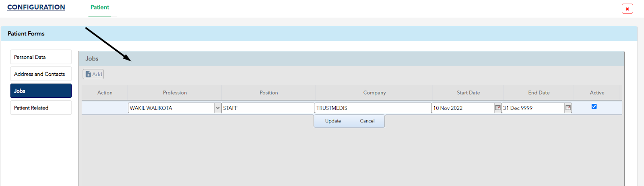
Task: Select the Jobs sidebar item
Action: point(41,91)
